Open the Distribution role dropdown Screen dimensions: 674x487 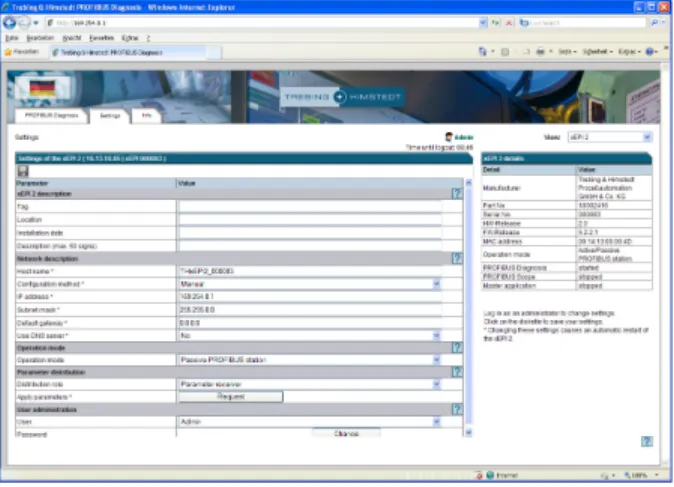coord(436,384)
